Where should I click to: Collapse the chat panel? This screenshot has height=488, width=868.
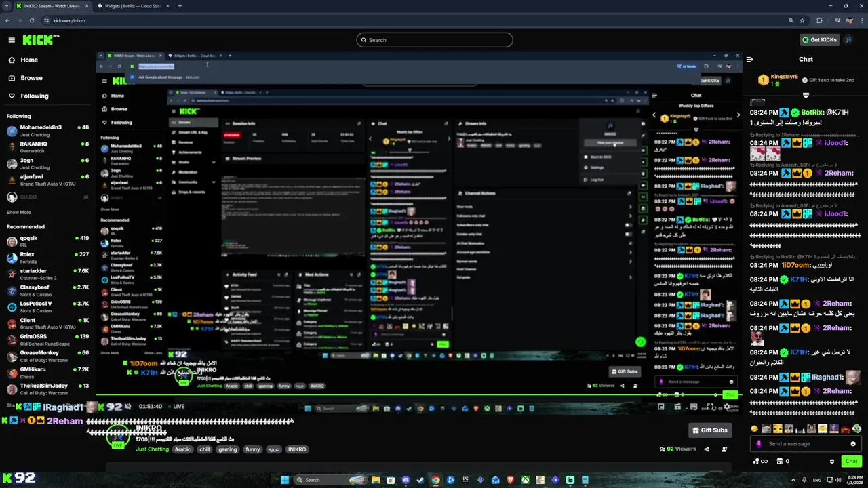click(x=749, y=59)
